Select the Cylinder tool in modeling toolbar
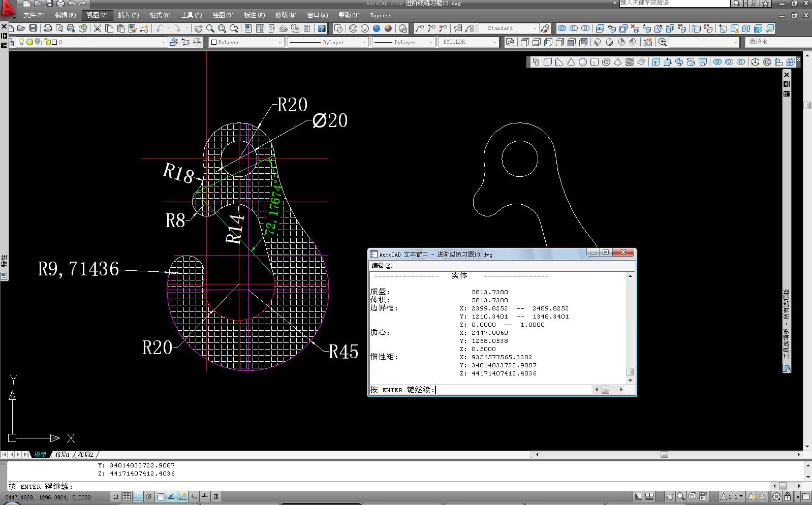The height and width of the screenshot is (505, 812). pyautogui.click(x=595, y=62)
